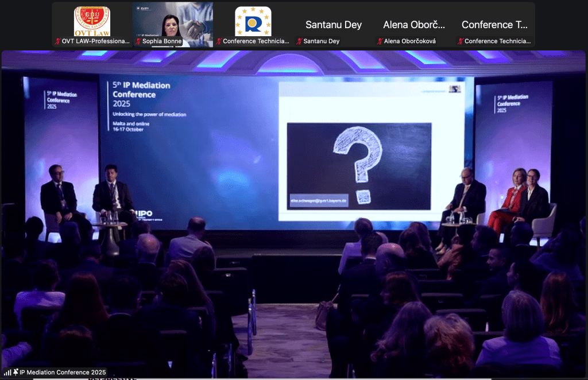Select the blue R star-circle logo avatar
This screenshot has width=588, height=380.
pos(253,21)
